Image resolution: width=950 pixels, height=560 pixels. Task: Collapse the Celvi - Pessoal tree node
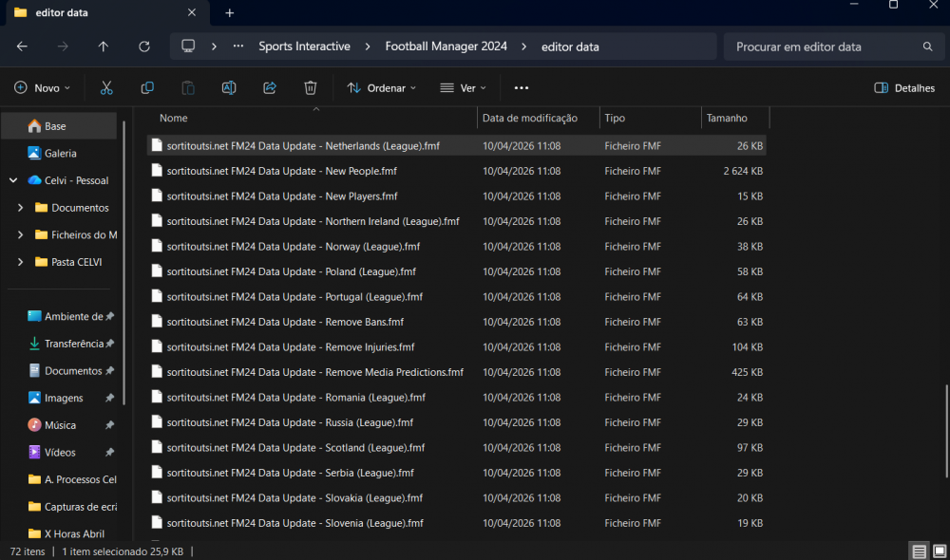click(13, 180)
